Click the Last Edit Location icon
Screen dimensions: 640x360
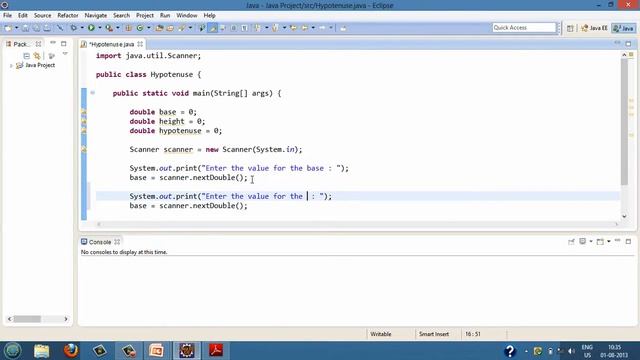pos(293,28)
